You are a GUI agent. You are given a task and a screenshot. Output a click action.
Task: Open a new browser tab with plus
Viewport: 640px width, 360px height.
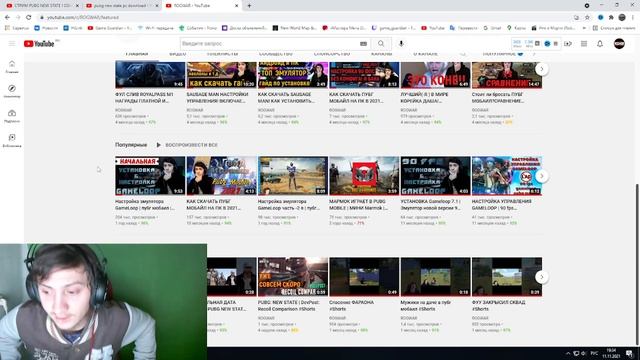[x=249, y=6]
